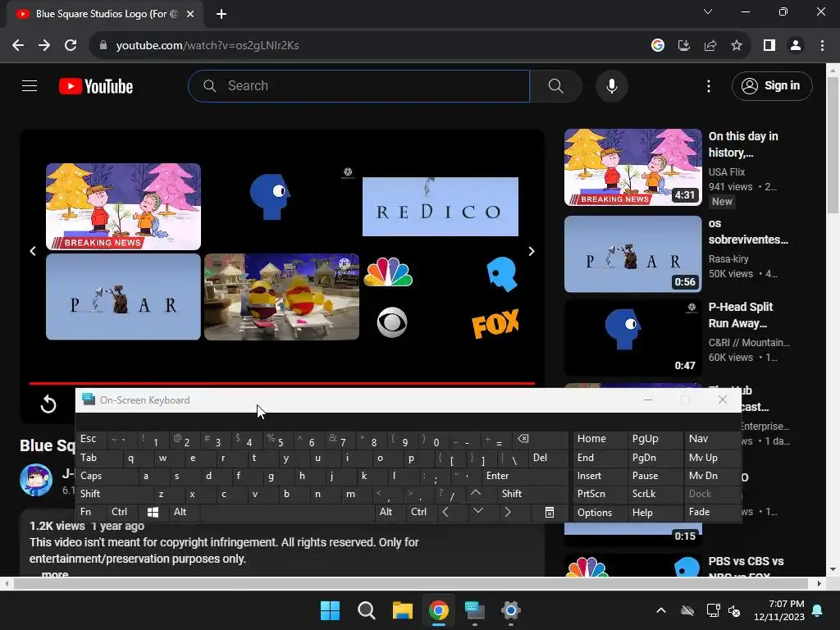Image resolution: width=840 pixels, height=630 pixels.
Task: Toggle Chrome side panel
Action: 769,46
